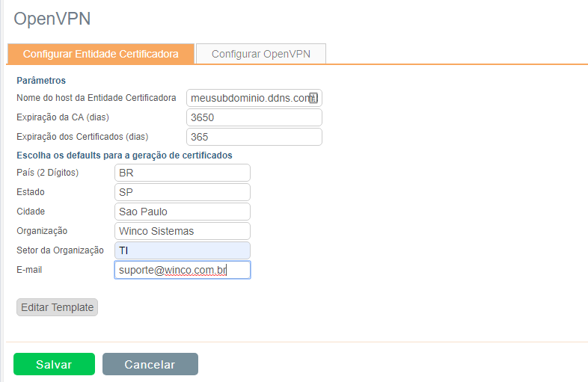Click the OpenVPN page heading
The image size is (588, 382).
click(52, 19)
